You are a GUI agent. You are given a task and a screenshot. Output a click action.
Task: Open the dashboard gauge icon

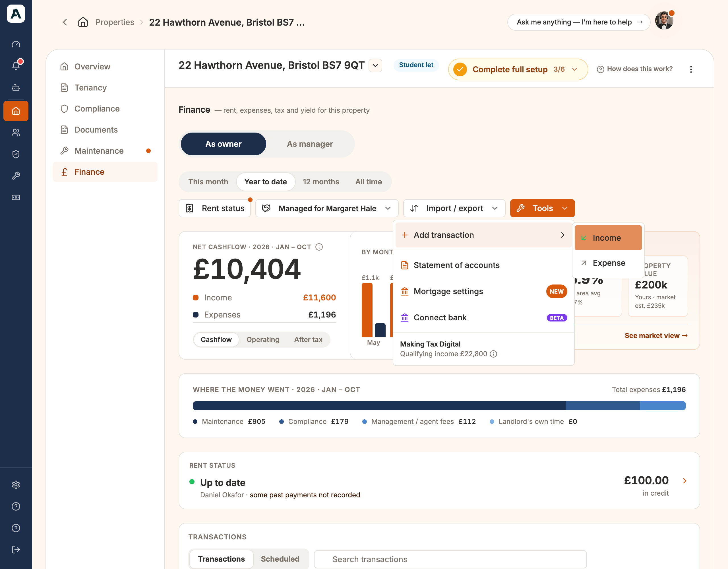tap(16, 44)
